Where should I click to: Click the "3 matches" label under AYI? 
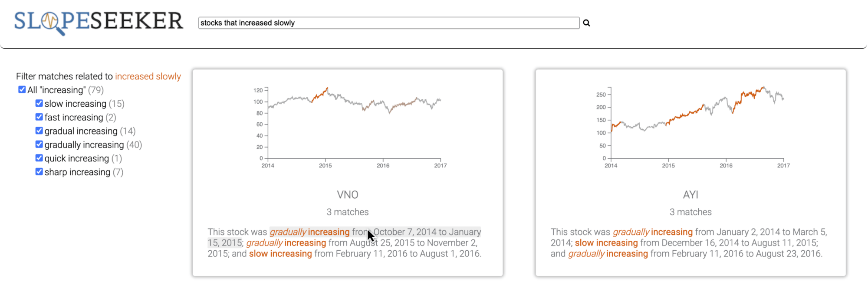pos(690,212)
